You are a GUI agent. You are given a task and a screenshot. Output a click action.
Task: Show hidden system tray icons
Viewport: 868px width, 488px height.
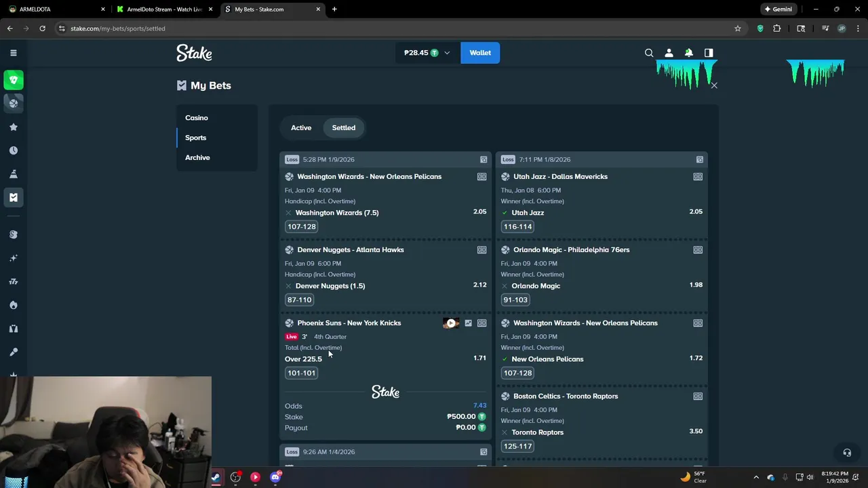point(756,477)
